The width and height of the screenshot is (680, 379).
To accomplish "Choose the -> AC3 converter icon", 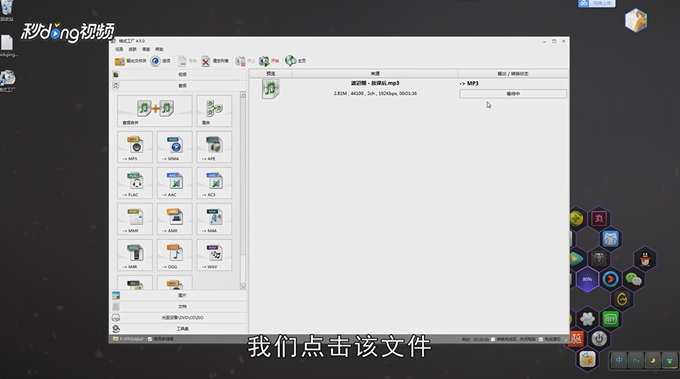I will pyautogui.click(x=214, y=183).
